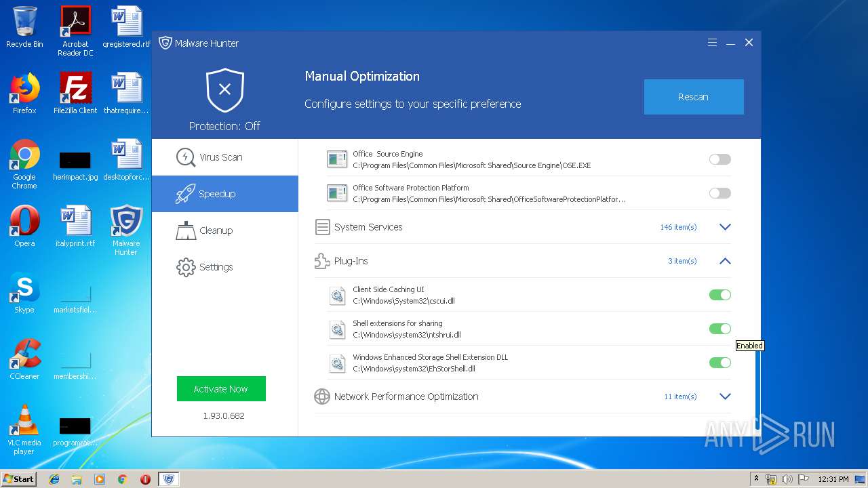Click the Internet Explorer taskbar icon
Screen dimensions: 868x488
[x=54, y=479]
